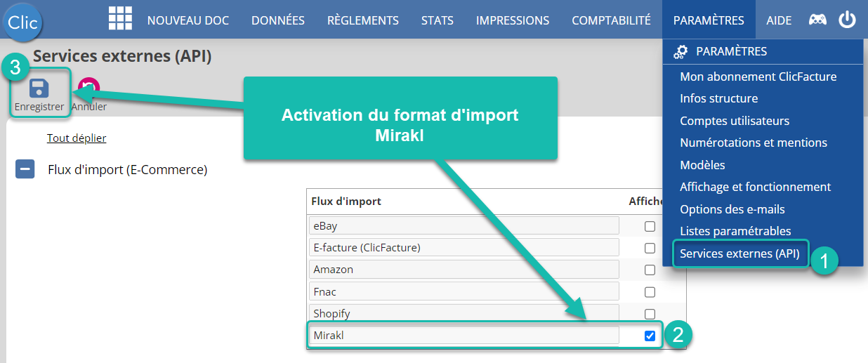Click the power logout icon
Image resolution: width=868 pixels, height=363 pixels.
coord(848,20)
